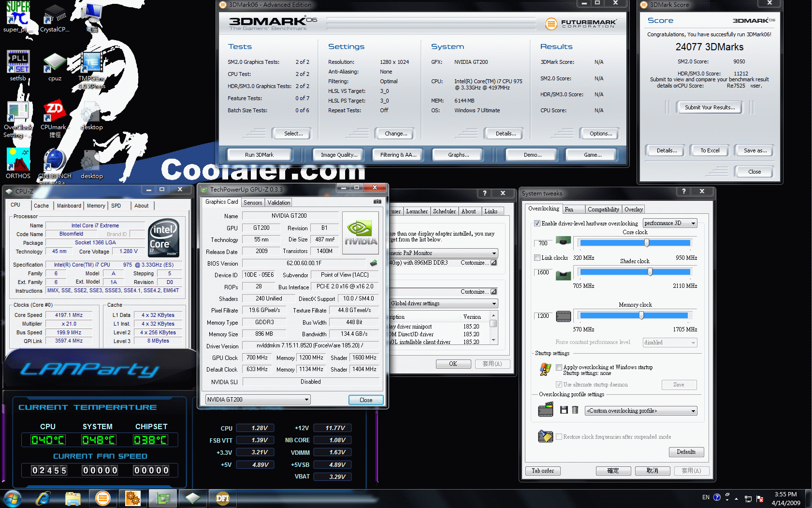The image size is (812, 508).
Task: Click Submit Your Results button
Action: [710, 107]
